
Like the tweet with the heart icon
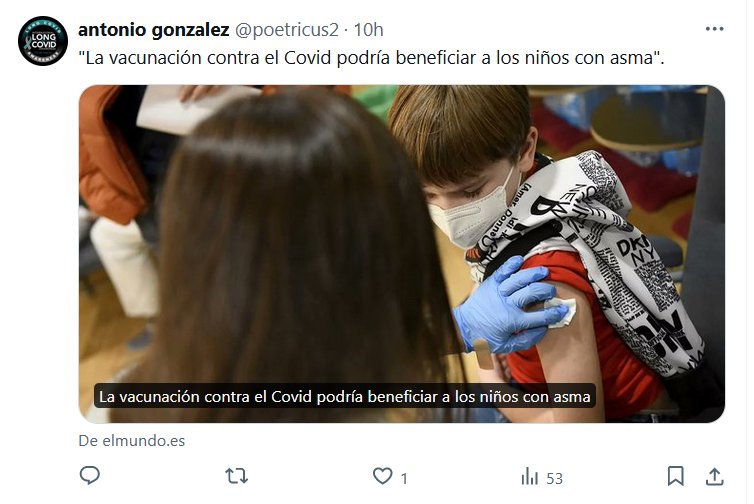[383, 476]
